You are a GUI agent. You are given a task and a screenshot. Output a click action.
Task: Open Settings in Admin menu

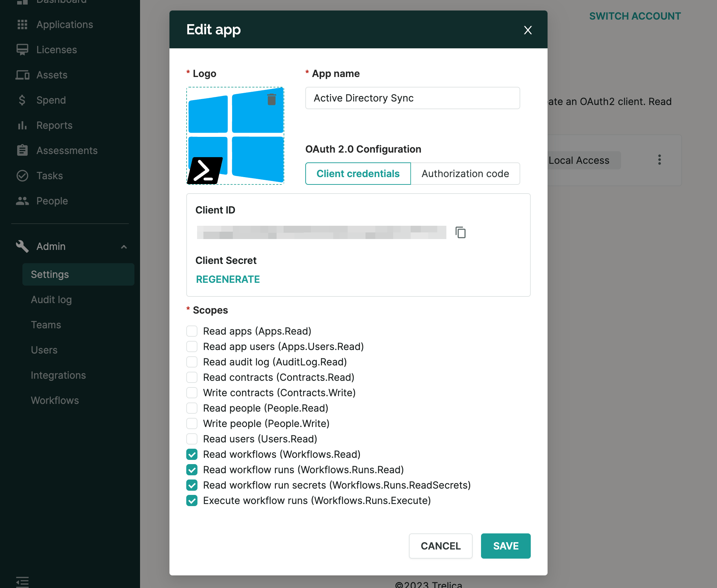[78, 274]
